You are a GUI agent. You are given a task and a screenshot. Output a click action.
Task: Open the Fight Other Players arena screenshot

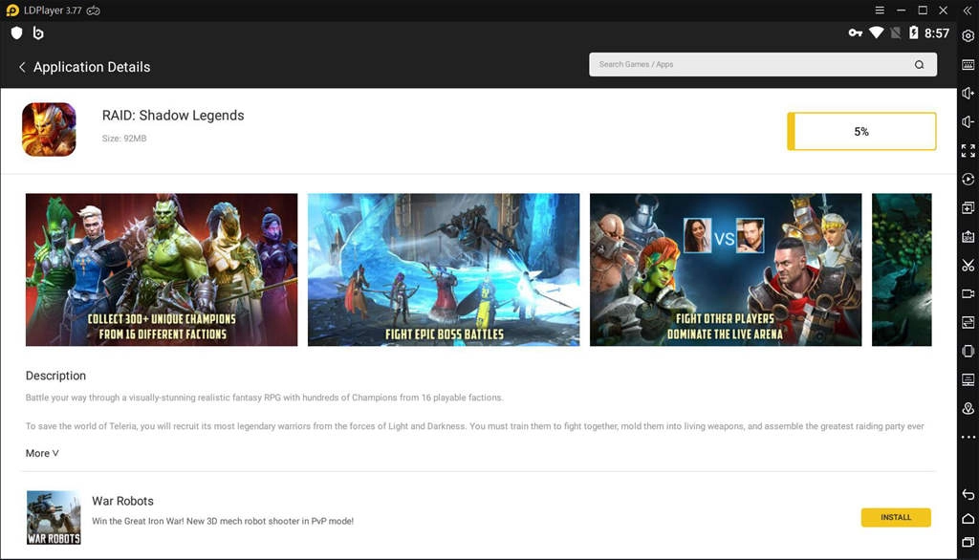pyautogui.click(x=726, y=269)
